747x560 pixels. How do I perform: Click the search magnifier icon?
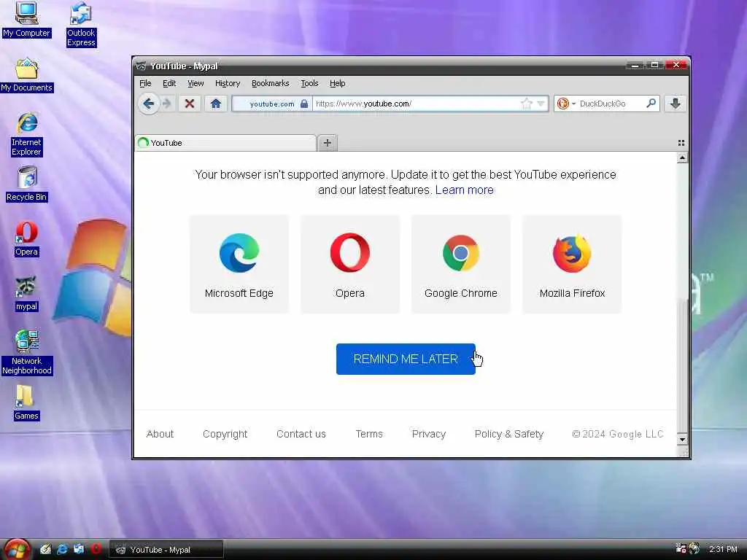click(x=651, y=104)
